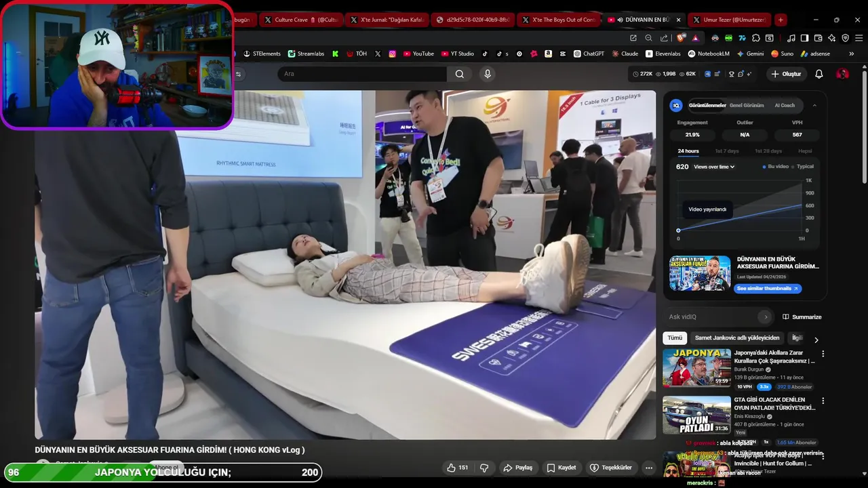Click the Summarize button
868x488 pixels.
(802, 317)
